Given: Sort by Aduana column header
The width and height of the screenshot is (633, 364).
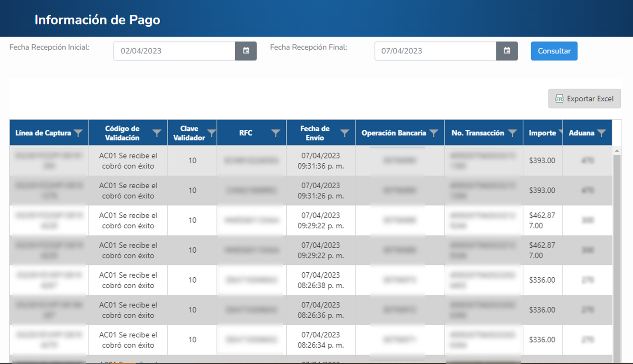Looking at the screenshot, I should [x=581, y=133].
